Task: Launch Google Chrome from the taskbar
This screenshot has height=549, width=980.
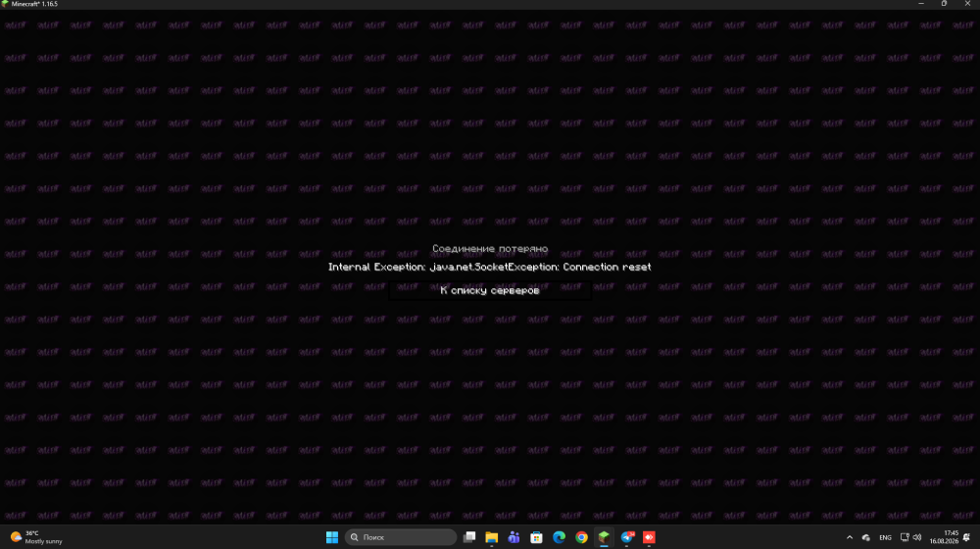Action: (581, 537)
